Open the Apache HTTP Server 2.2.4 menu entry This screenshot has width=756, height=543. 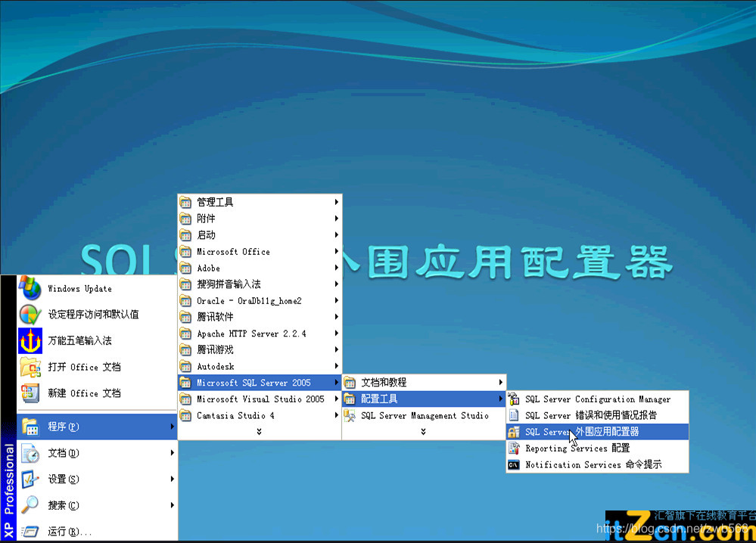260,334
